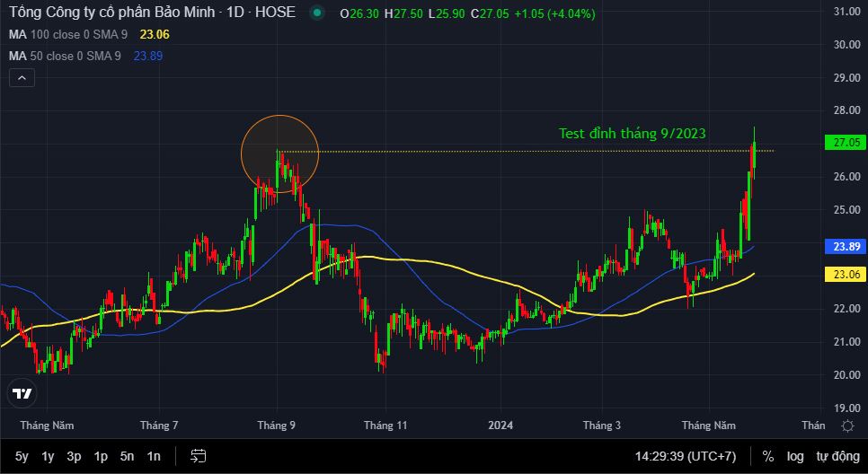Switch to the 3p time range
The image size is (868, 474).
point(75,456)
